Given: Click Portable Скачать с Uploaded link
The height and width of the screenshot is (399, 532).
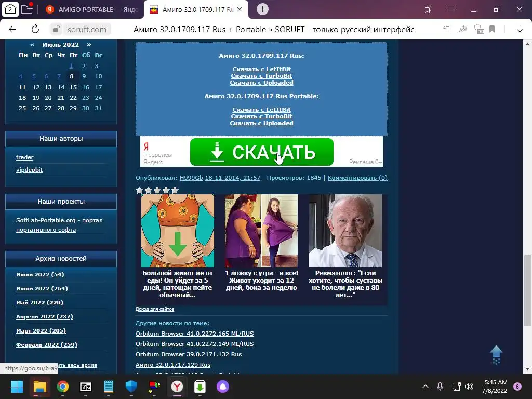Looking at the screenshot, I should (262, 123).
